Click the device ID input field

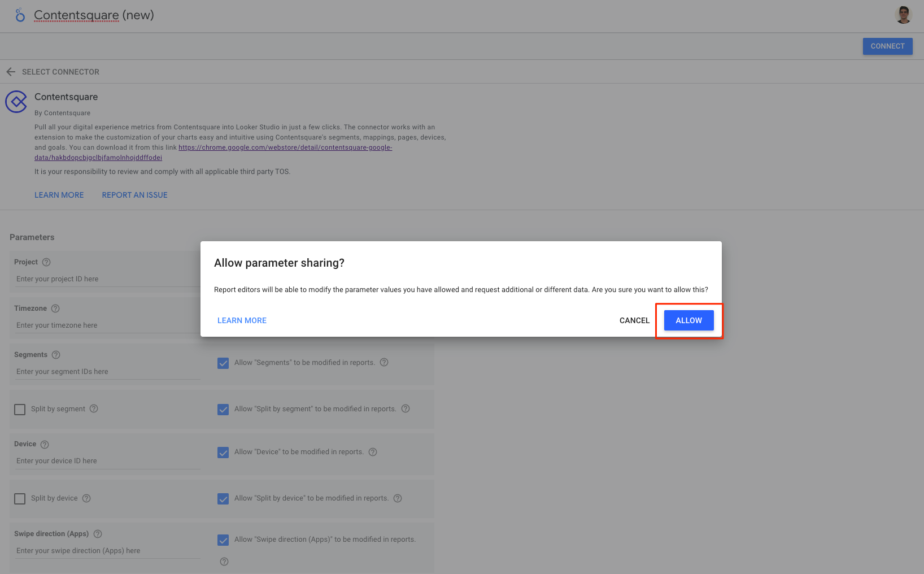pos(107,461)
